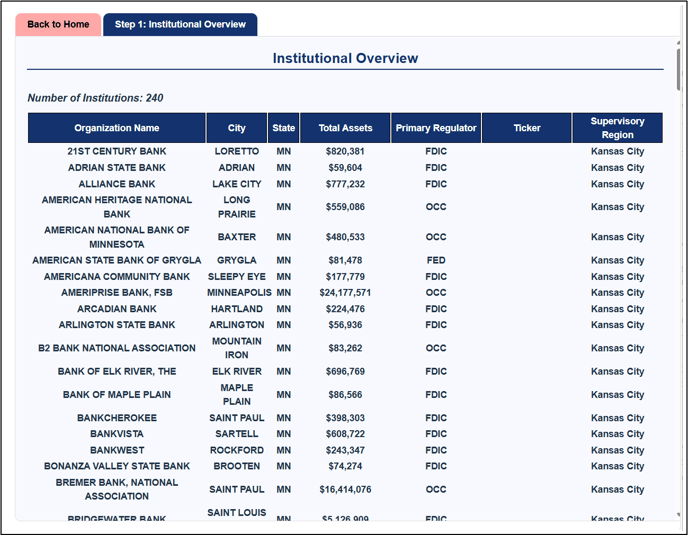Screen dimensions: 688x535
Task: Select ADRIAN STATE BANK name
Action: click(x=117, y=168)
